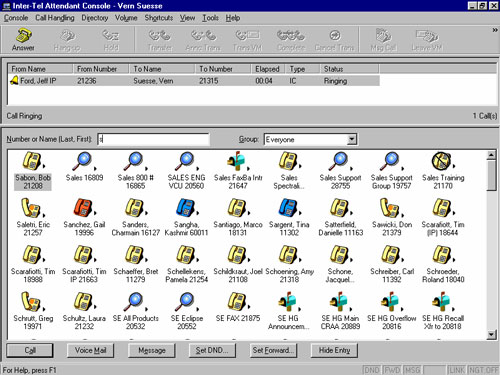
Task: Open dropdown arrow beside Sabon, Bob icon
Action: coord(44,166)
